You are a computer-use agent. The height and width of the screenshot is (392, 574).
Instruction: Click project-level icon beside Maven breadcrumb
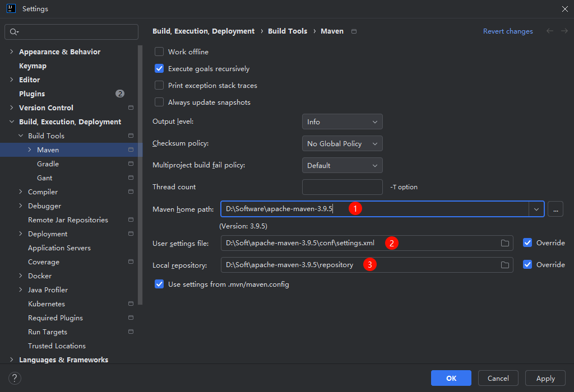pos(354,31)
